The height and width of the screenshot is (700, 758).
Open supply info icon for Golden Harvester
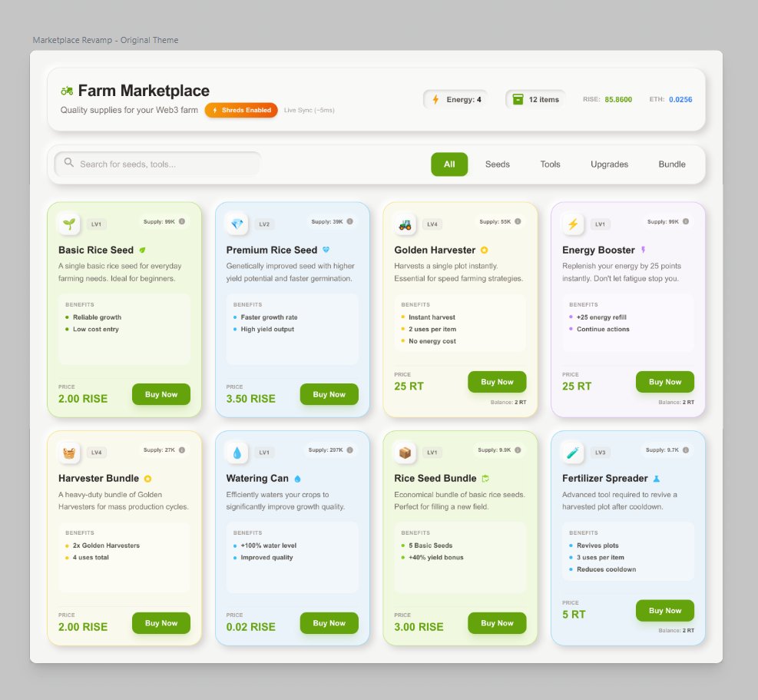[518, 221]
